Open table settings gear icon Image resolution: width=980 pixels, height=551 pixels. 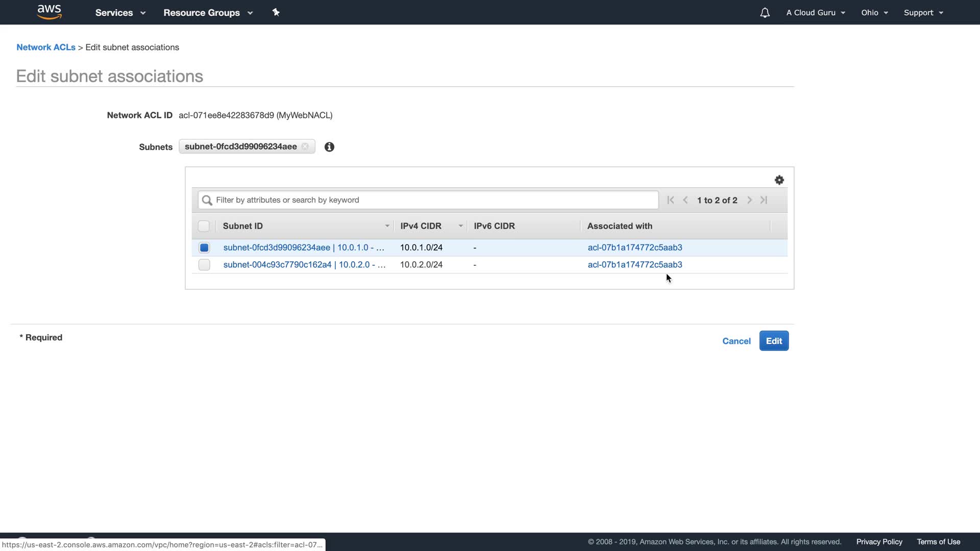click(x=779, y=180)
